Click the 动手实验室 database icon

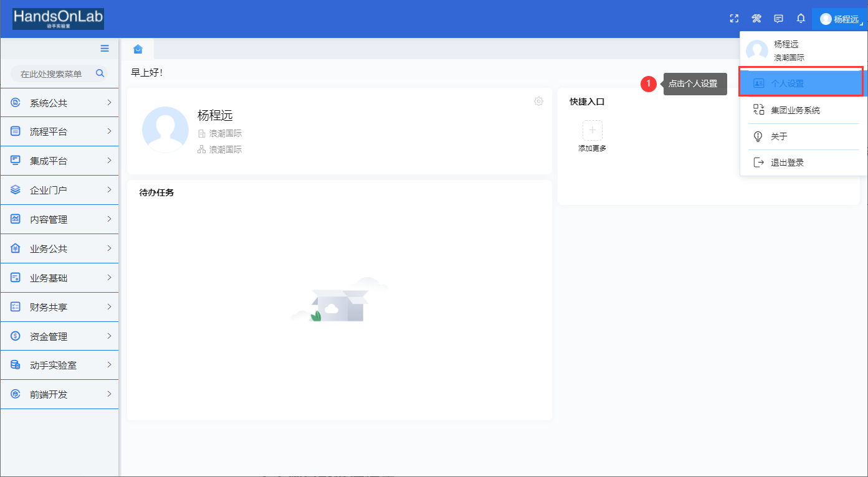point(16,365)
